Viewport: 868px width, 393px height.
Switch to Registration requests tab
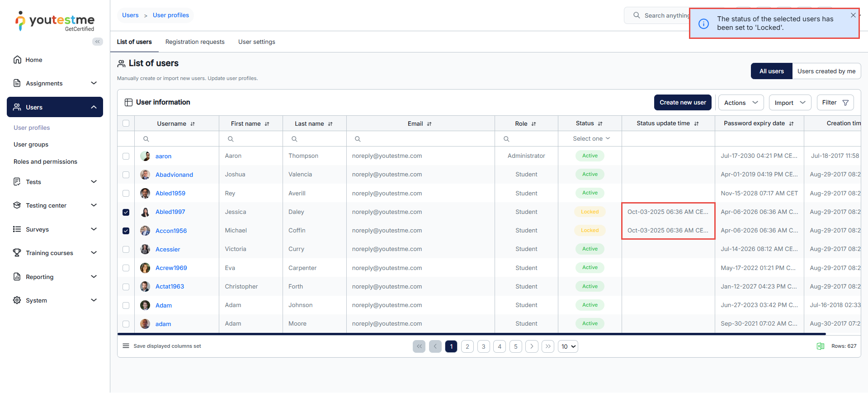(x=195, y=42)
